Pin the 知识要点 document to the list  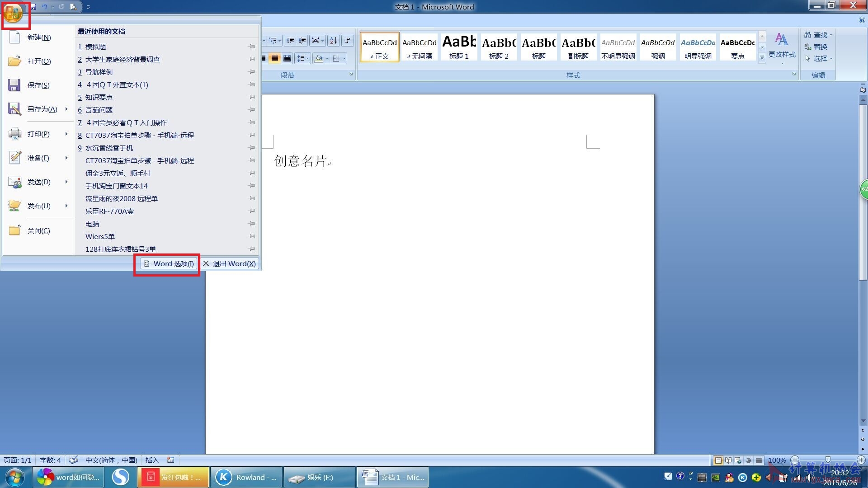[252, 98]
